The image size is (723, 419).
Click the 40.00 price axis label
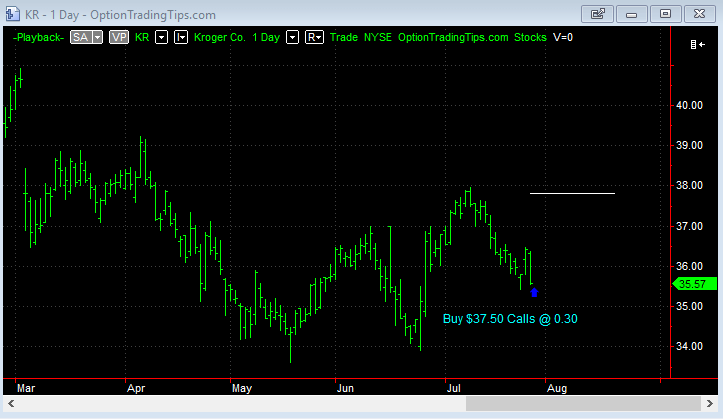click(x=689, y=106)
